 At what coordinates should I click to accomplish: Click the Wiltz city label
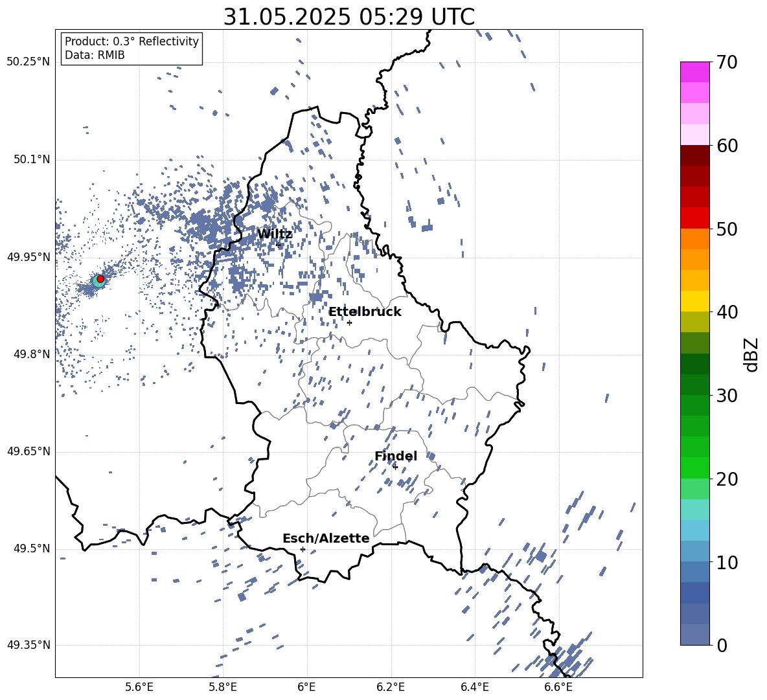[275, 234]
